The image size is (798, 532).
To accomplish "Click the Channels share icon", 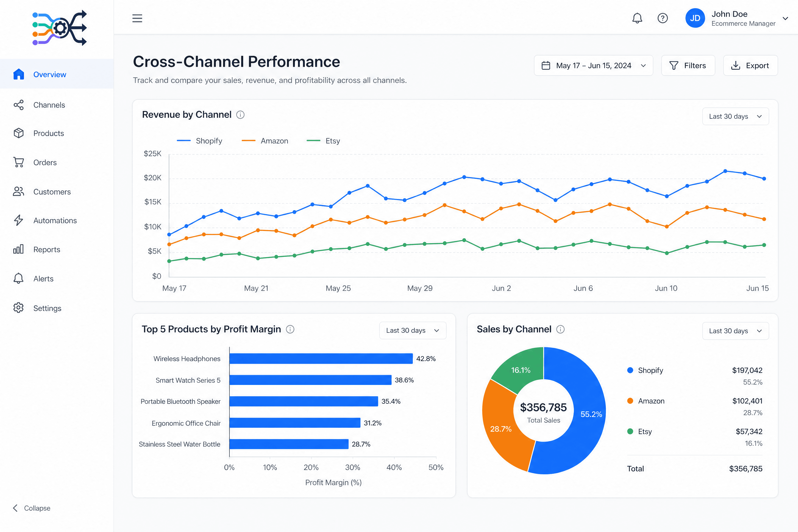I will tap(19, 105).
